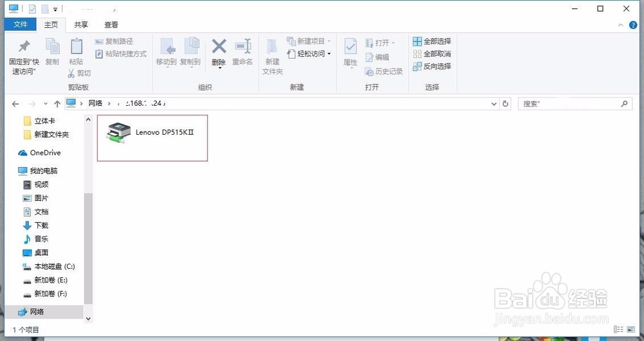Click the search magnifier icon
The height and width of the screenshot is (341, 644).
624,104
